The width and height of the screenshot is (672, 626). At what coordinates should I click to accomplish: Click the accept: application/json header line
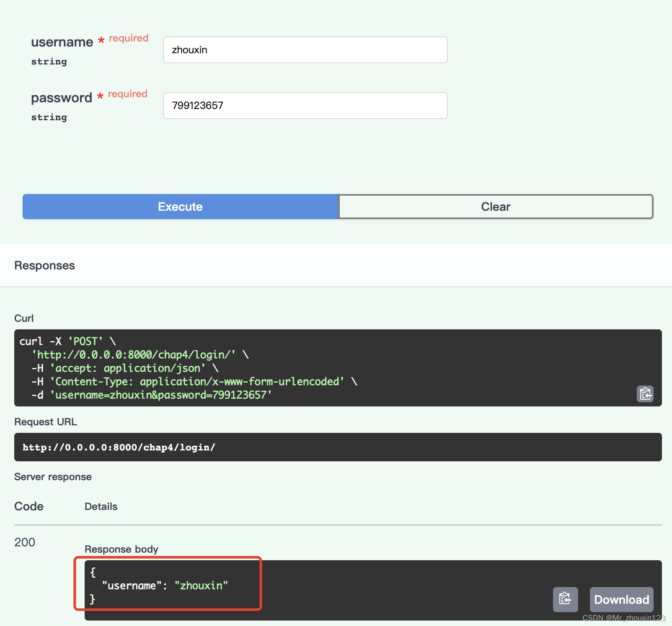tap(125, 368)
